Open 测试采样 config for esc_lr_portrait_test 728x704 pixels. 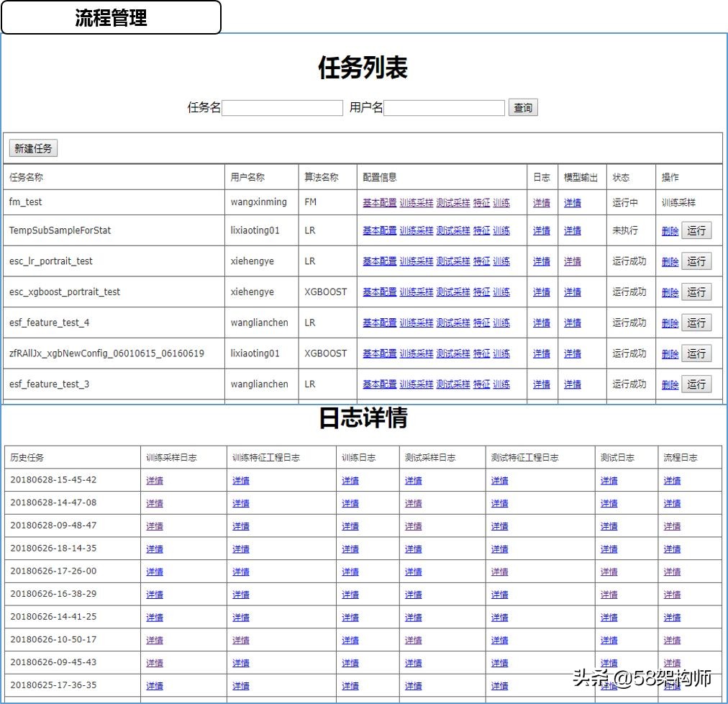tap(452, 261)
